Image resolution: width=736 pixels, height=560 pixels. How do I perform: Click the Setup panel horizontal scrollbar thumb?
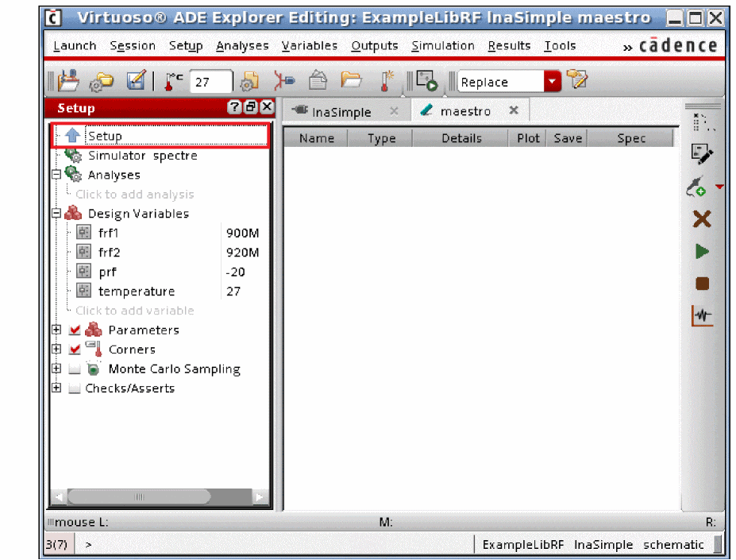pyautogui.click(x=139, y=496)
